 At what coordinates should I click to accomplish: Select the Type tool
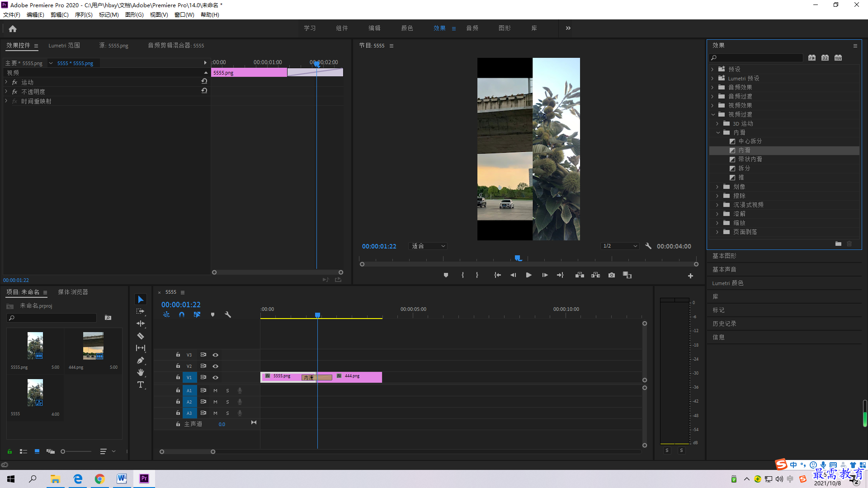pos(141,385)
